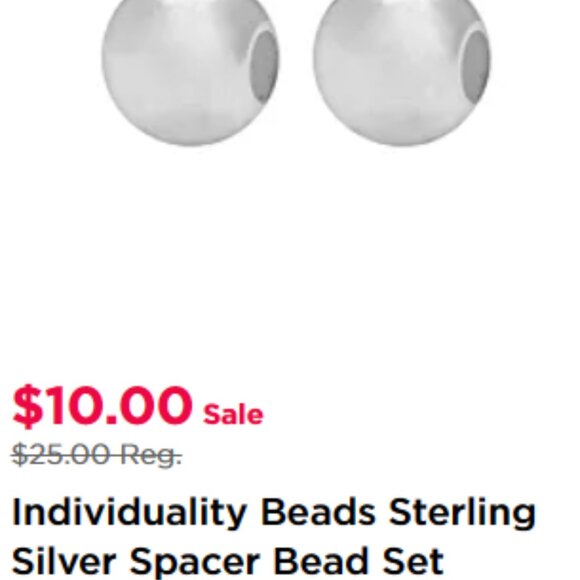Click the $10.00 sale price

102,406
